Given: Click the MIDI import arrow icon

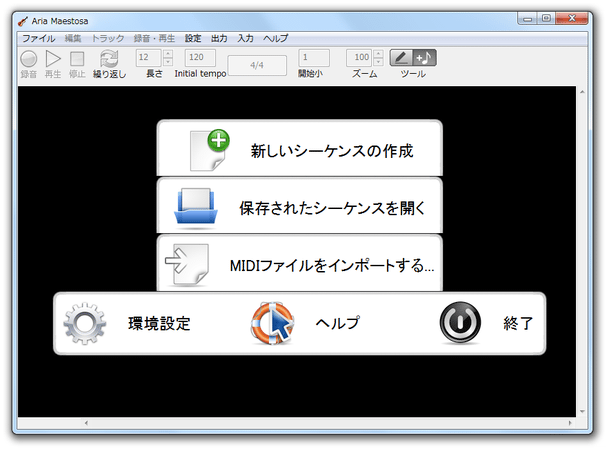Looking at the screenshot, I should [x=187, y=264].
